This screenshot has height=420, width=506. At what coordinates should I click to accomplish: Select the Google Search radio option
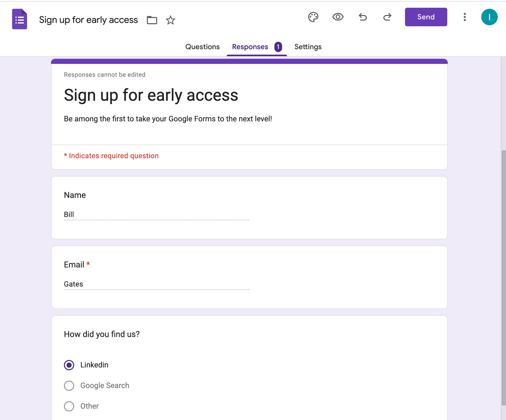click(x=69, y=386)
